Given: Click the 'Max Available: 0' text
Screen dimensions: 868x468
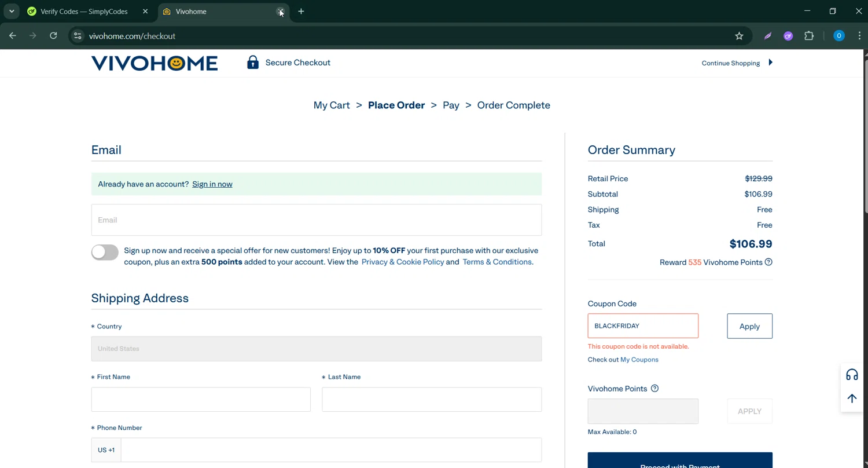Looking at the screenshot, I should (612, 432).
